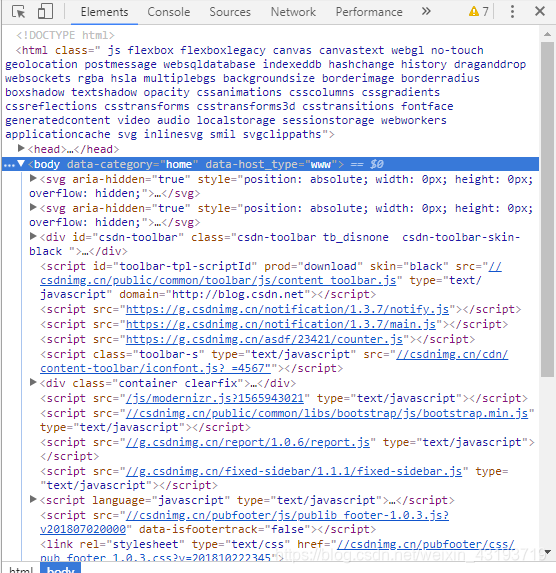556x573 pixels.
Task: Open the modernizr.js script link
Action: click(x=215, y=398)
